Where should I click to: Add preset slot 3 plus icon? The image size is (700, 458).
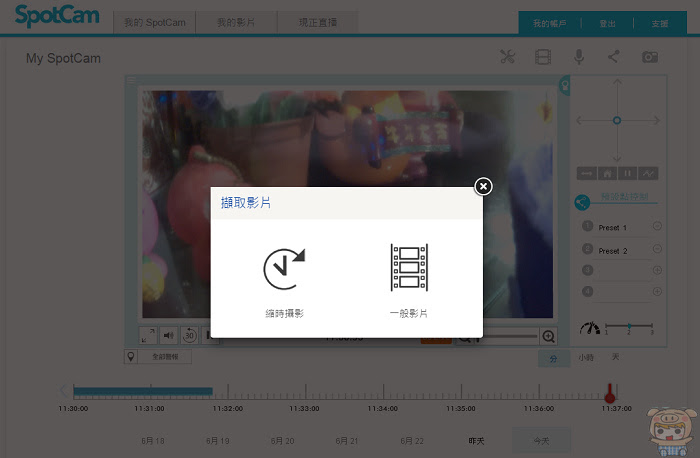(x=657, y=270)
